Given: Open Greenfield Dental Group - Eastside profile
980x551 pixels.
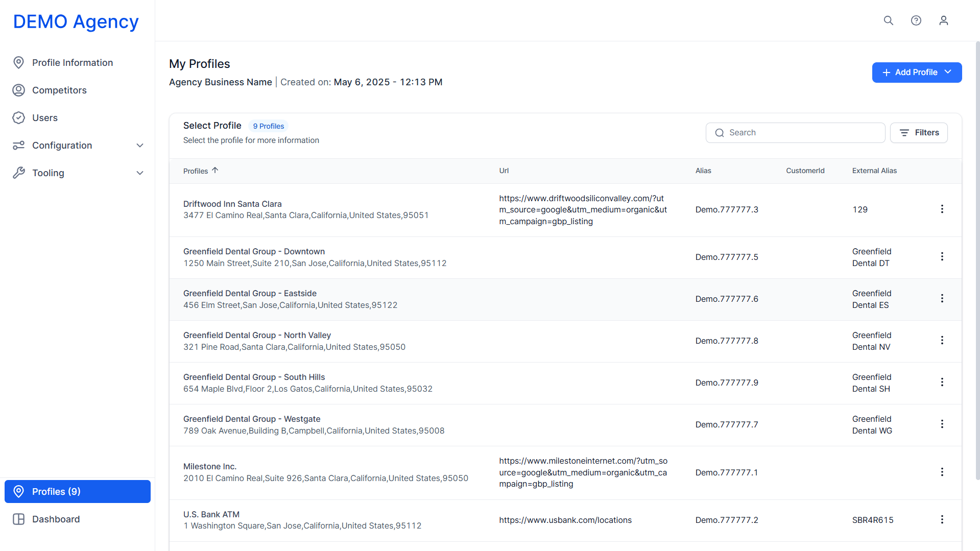Looking at the screenshot, I should [x=250, y=293].
